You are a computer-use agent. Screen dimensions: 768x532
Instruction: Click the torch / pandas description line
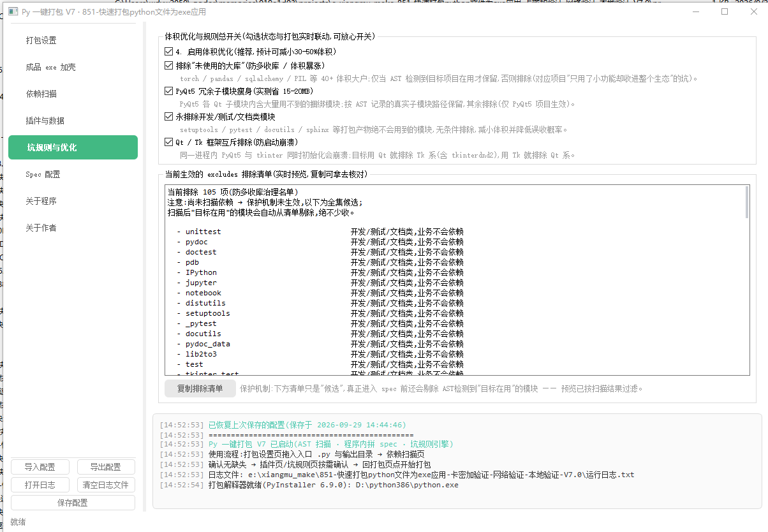pyautogui.click(x=439, y=78)
